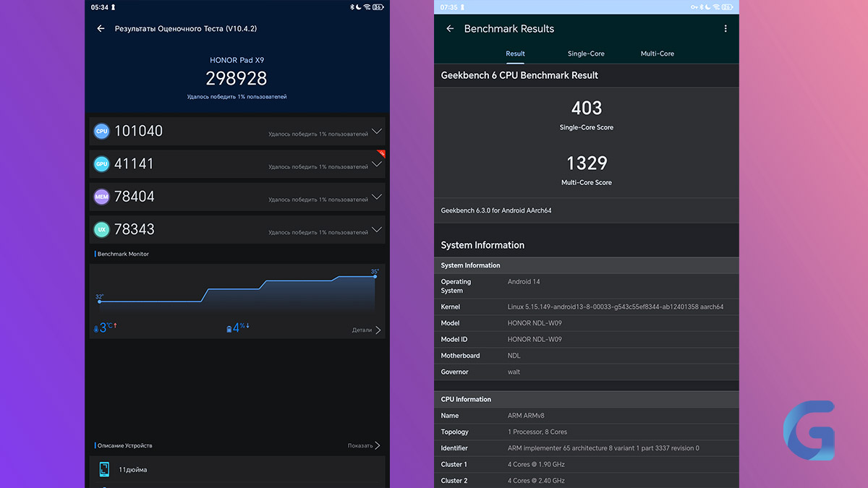This screenshot has height=488, width=868.
Task: Click the CPU Information table header
Action: point(587,399)
